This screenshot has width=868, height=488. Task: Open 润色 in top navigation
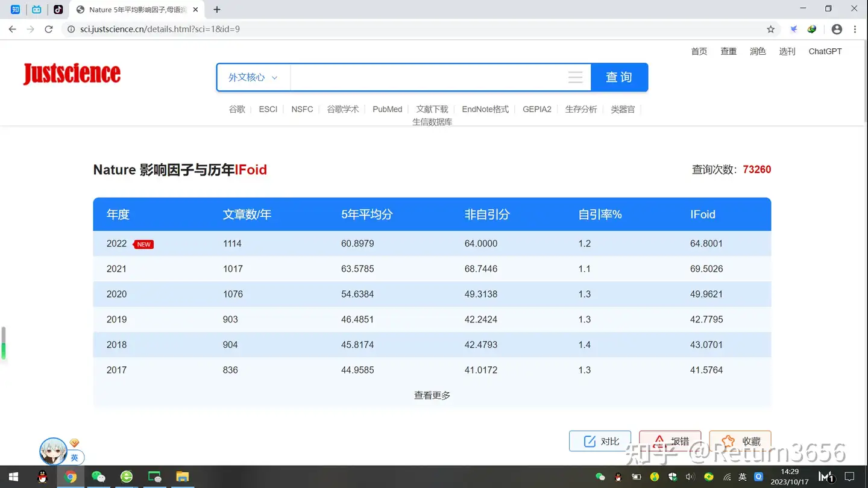click(x=758, y=51)
